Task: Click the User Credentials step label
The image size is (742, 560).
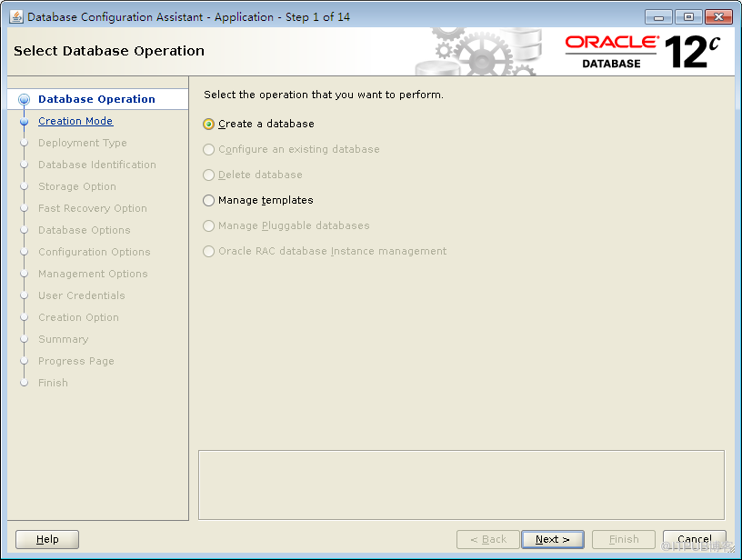Action: 82,295
